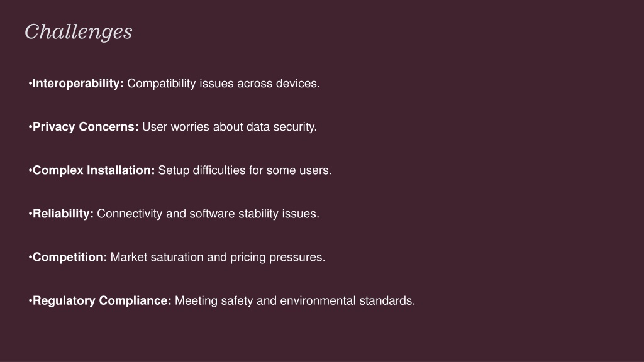Select the bold Reliability heading

[63, 214]
